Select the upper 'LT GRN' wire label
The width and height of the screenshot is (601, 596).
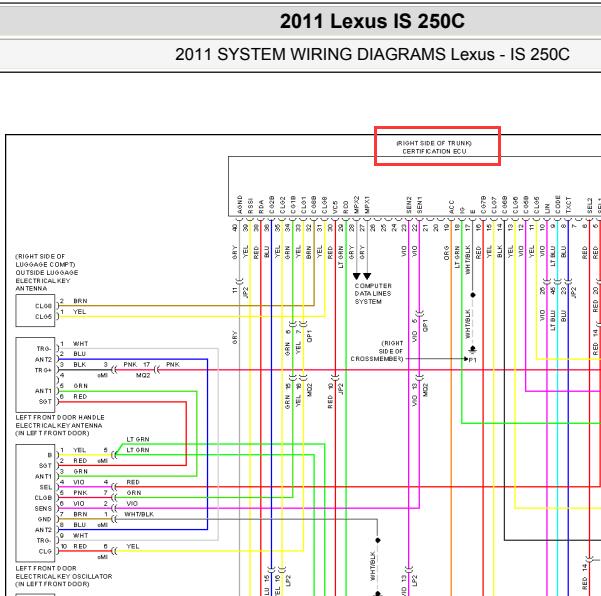point(138,439)
